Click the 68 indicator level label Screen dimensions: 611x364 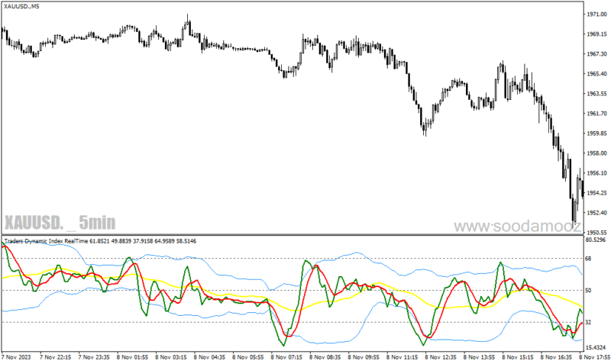pyautogui.click(x=588, y=259)
